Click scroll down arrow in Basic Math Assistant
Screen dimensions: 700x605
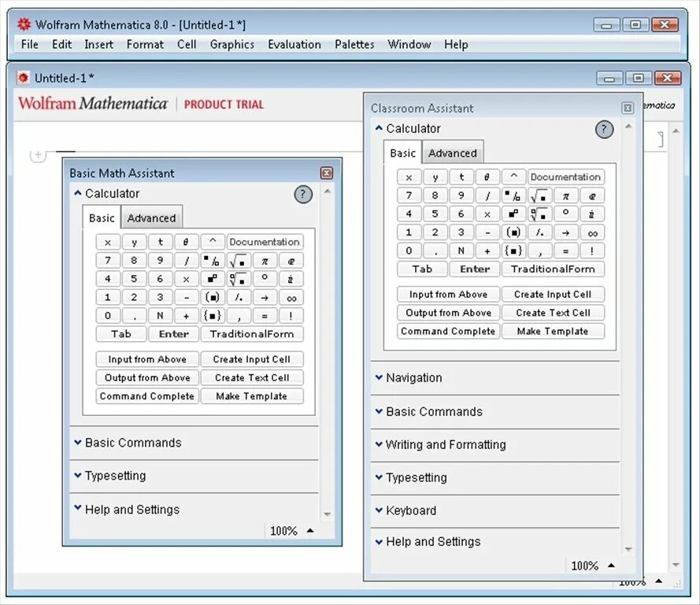[x=328, y=514]
